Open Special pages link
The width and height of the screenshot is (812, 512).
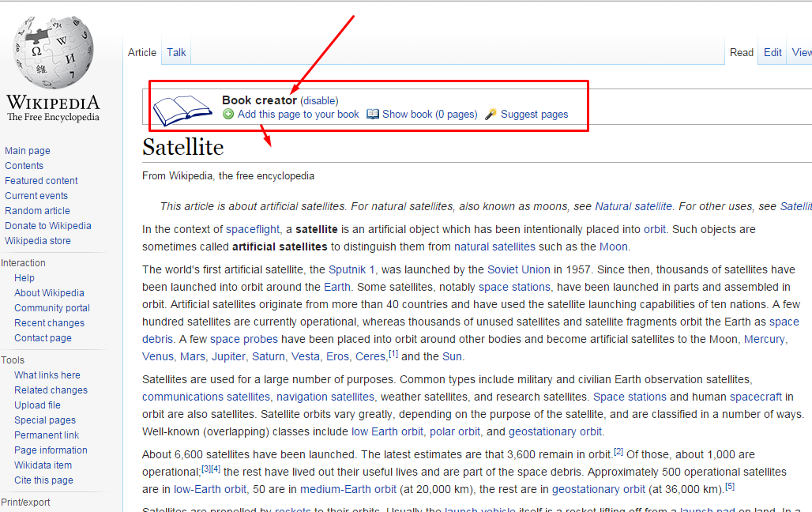point(45,420)
